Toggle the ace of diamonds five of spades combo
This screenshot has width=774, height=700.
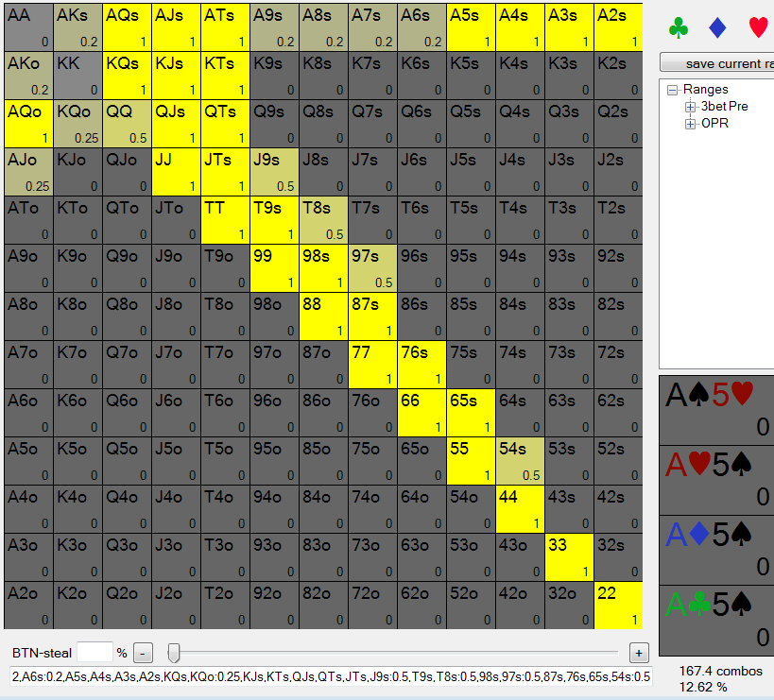[716, 551]
